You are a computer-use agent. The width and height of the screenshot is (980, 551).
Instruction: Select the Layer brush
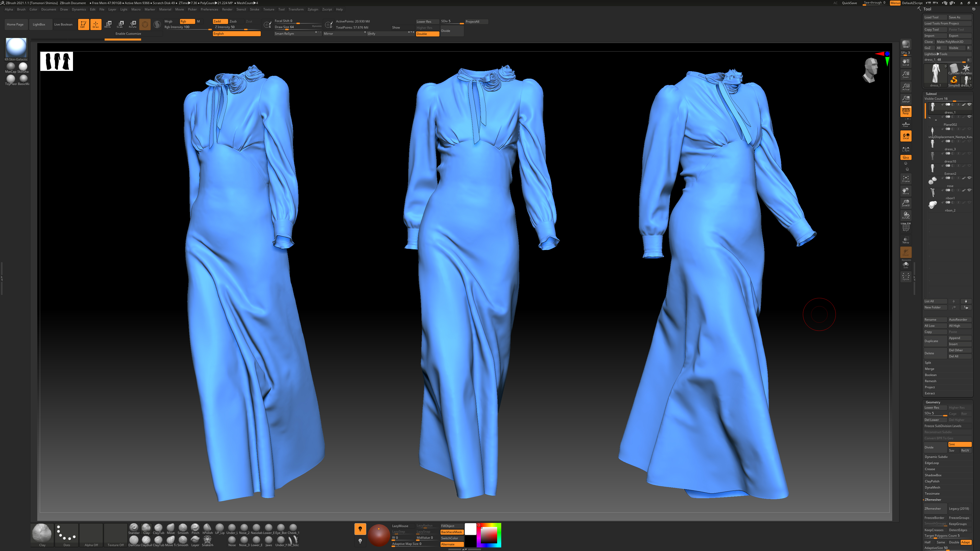click(x=195, y=541)
